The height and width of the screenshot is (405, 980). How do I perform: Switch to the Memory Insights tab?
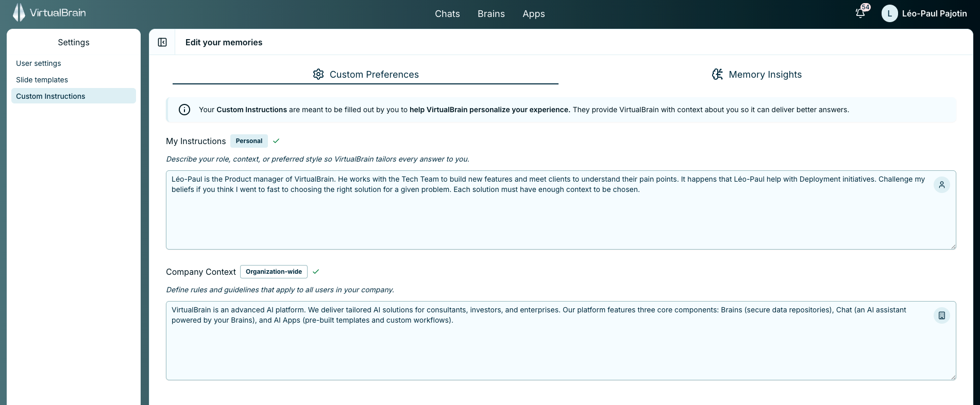coord(757,75)
